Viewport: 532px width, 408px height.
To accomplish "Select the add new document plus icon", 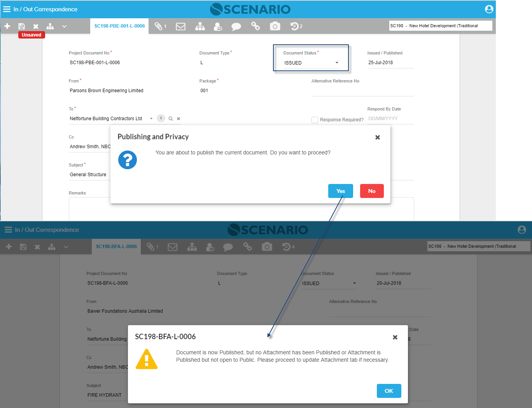I will coord(7,26).
